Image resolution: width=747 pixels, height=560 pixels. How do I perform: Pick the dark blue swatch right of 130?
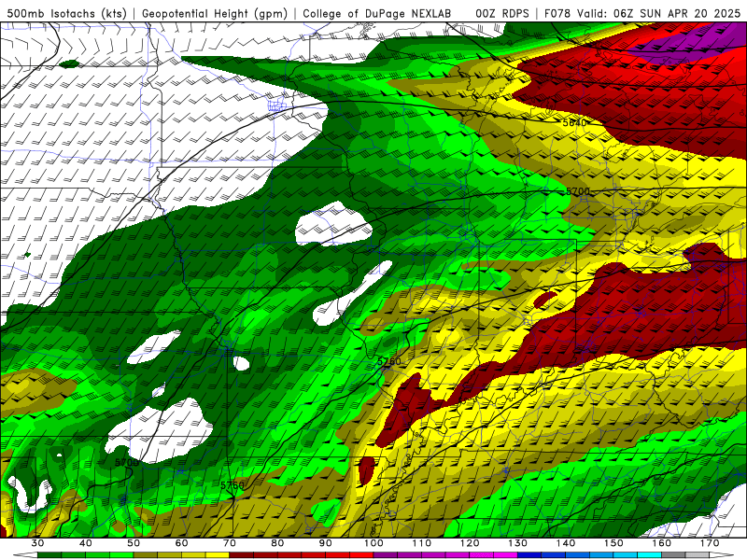click(529, 555)
